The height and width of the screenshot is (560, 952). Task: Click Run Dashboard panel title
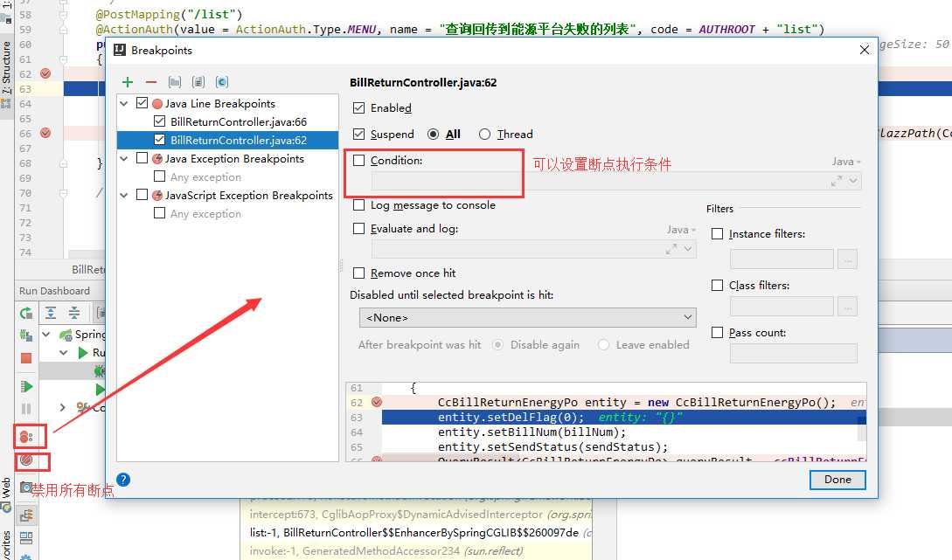[54, 291]
